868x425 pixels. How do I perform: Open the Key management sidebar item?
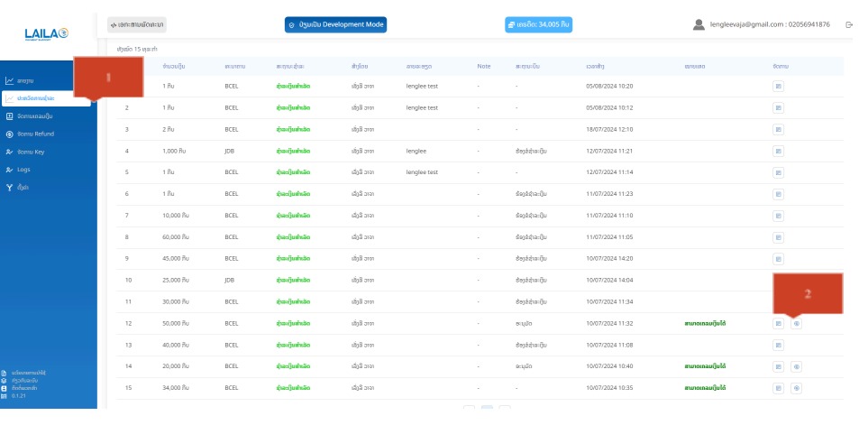click(x=31, y=152)
